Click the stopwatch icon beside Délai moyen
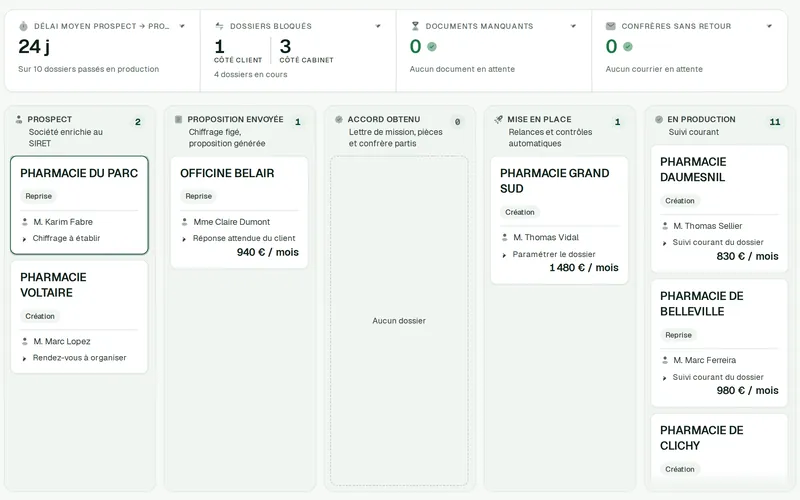The image size is (800, 500). 23,26
